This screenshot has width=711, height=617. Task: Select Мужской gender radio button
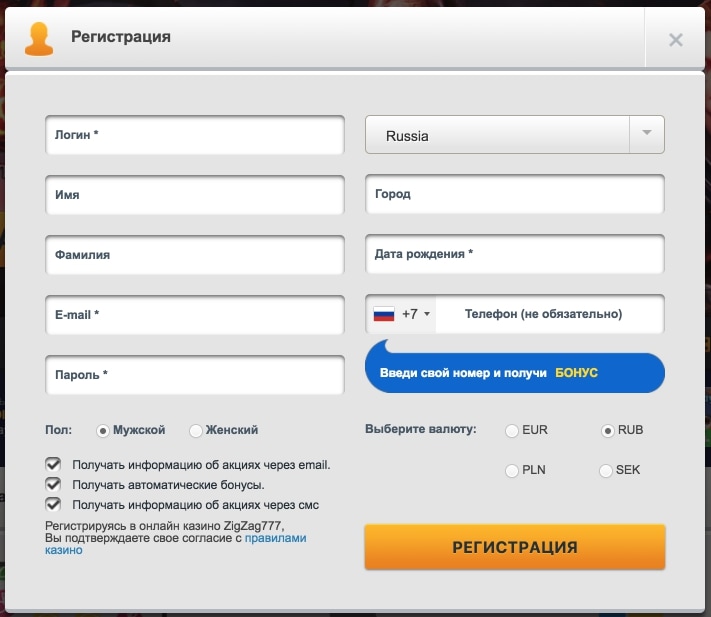tap(102, 430)
